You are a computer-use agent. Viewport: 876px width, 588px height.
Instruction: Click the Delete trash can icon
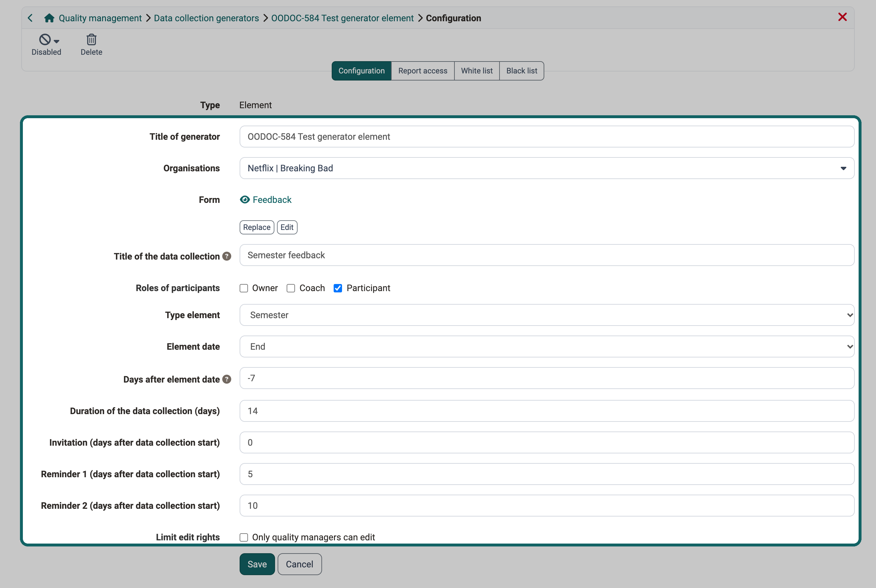[91, 39]
